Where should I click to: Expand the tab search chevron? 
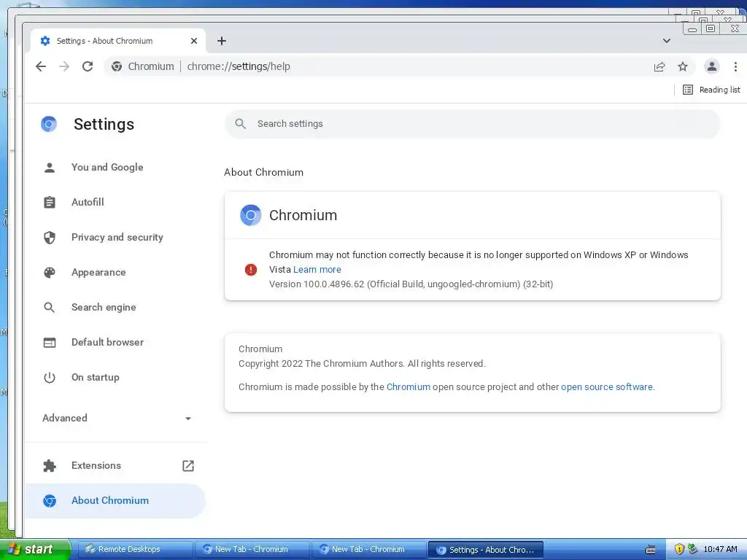[667, 41]
